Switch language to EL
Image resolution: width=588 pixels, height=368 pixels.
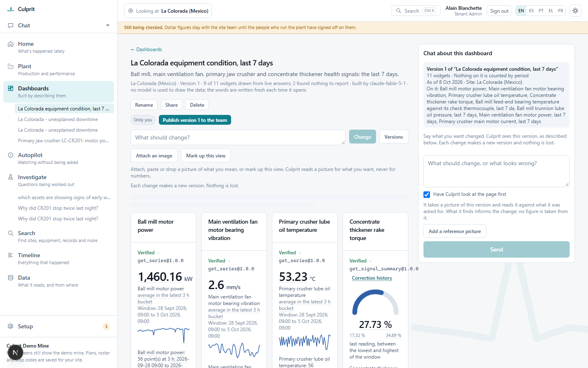pos(551,11)
